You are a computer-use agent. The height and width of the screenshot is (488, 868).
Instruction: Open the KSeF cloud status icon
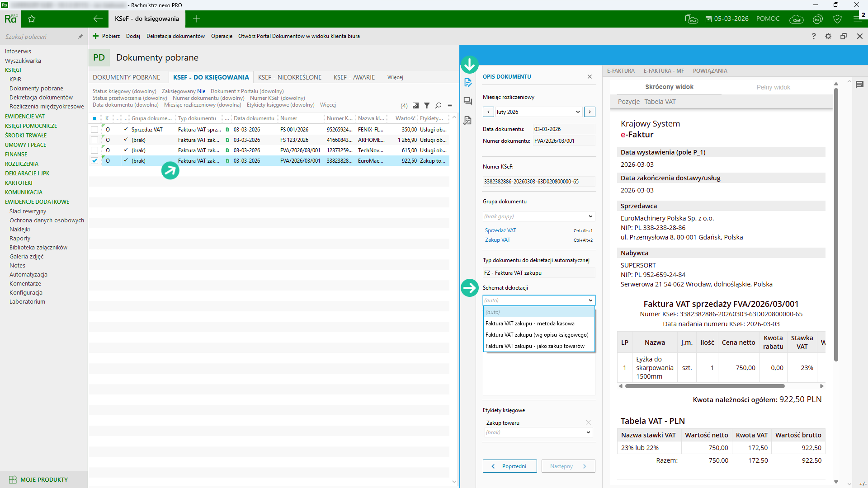796,19
